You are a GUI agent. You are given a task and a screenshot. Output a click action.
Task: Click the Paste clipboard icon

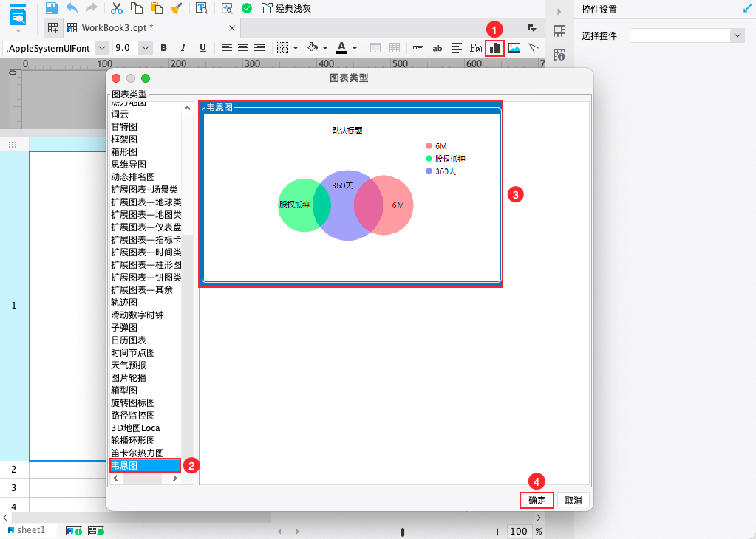[x=156, y=8]
